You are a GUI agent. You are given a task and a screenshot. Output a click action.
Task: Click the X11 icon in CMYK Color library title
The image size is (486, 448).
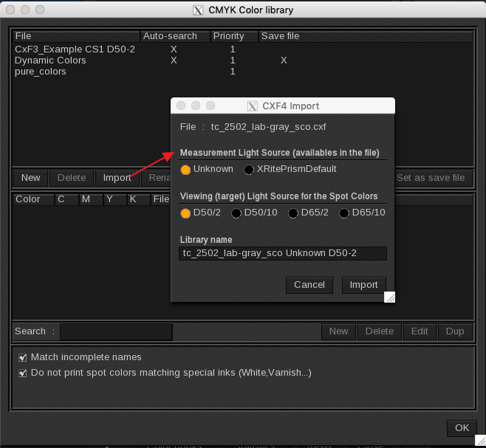(x=198, y=10)
